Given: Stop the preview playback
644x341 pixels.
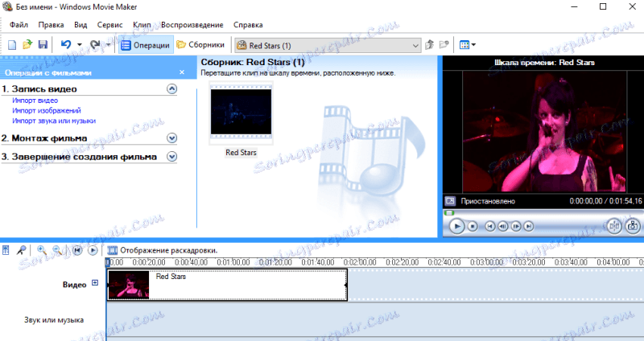Looking at the screenshot, I should point(473,226).
